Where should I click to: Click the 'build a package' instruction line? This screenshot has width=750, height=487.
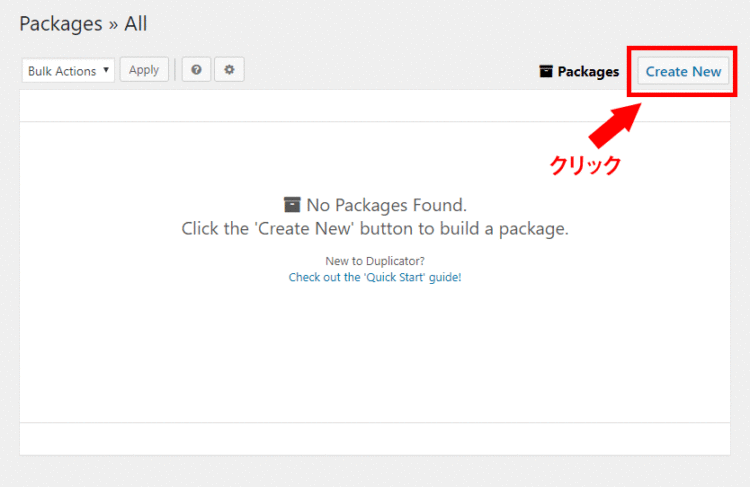click(x=375, y=228)
